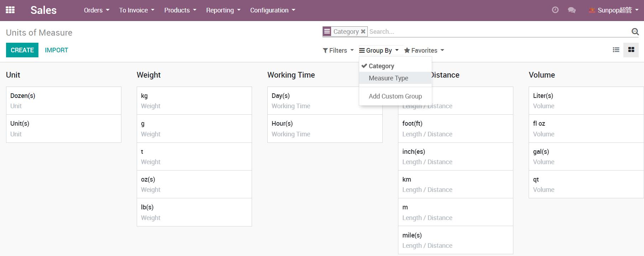Open the Favorites dropdown
This screenshot has width=644, height=256.
424,51
